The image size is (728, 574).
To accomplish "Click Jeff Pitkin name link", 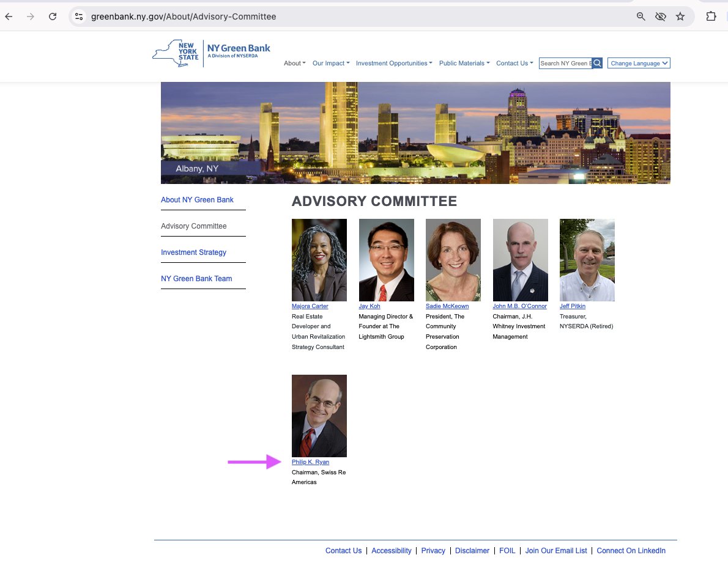I will click(x=573, y=306).
